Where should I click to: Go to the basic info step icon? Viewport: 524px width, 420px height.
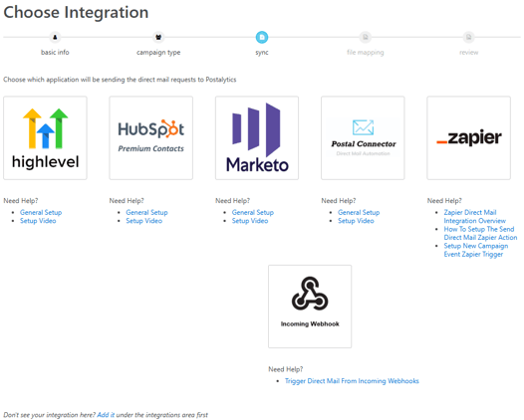tap(55, 37)
